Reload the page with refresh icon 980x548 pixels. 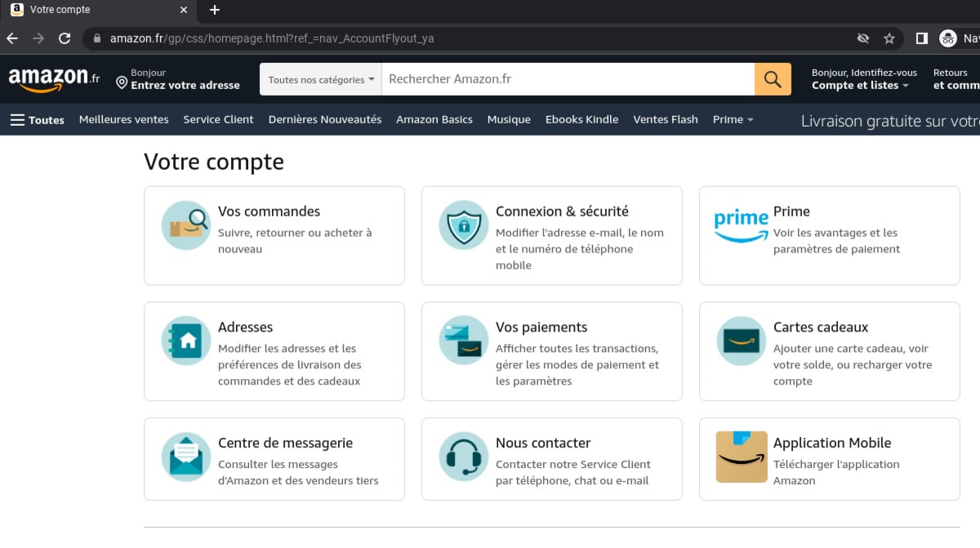point(65,38)
